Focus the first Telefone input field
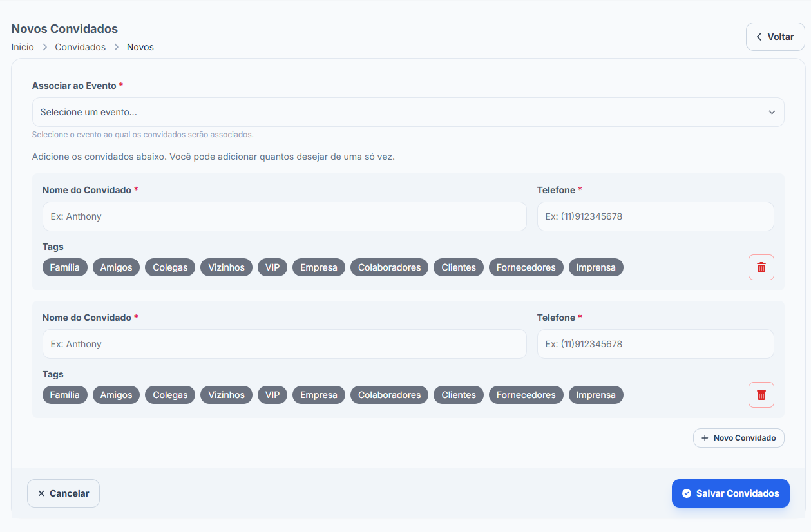811x532 pixels. point(655,216)
